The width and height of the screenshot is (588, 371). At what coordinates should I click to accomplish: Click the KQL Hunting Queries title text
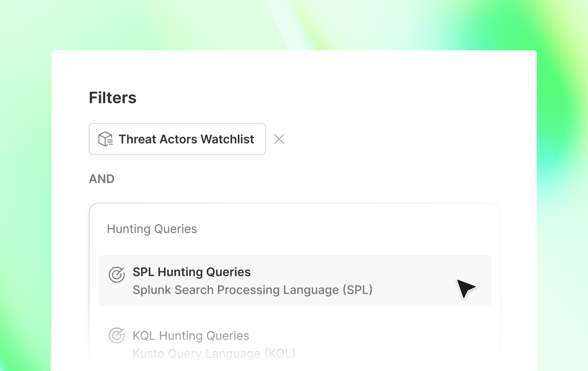click(x=191, y=336)
